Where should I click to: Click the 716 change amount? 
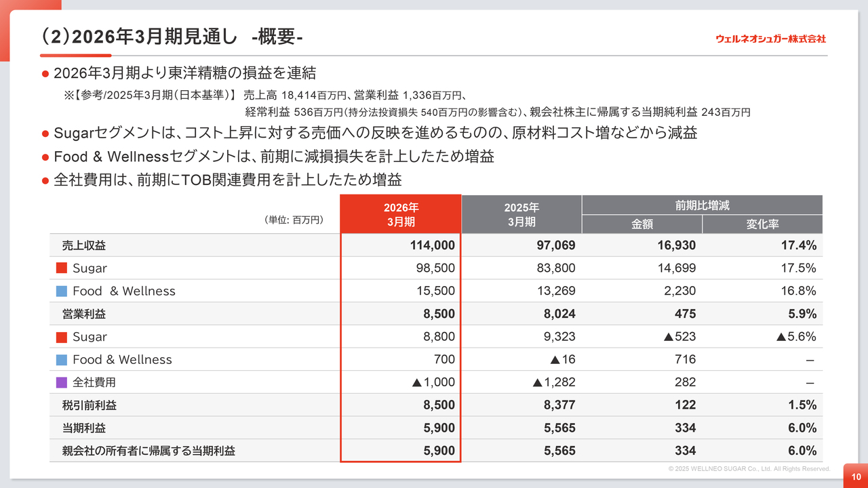(x=685, y=360)
